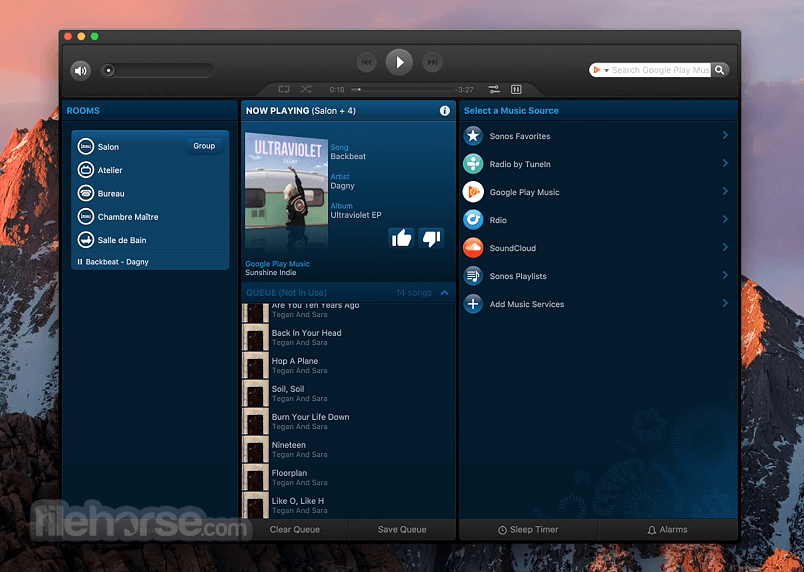The height and width of the screenshot is (572, 804).
Task: Select 'Soil, Soil' in queue
Action: tap(348, 393)
